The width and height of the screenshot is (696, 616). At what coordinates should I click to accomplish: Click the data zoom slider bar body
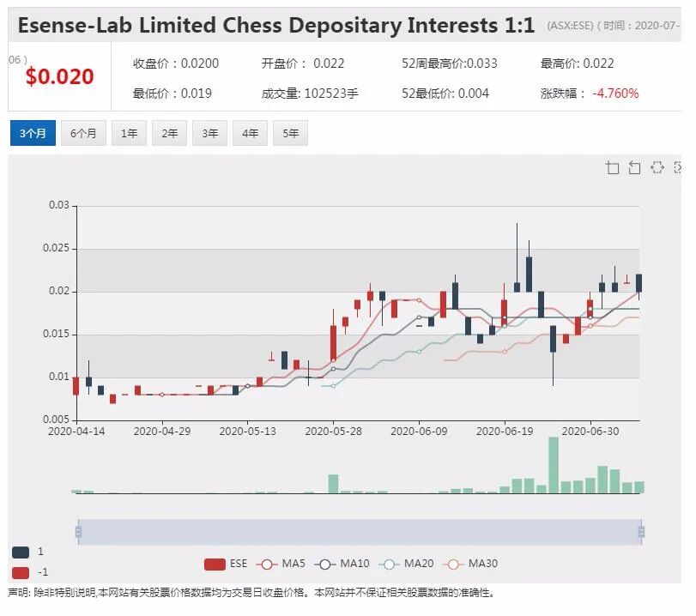click(360, 532)
